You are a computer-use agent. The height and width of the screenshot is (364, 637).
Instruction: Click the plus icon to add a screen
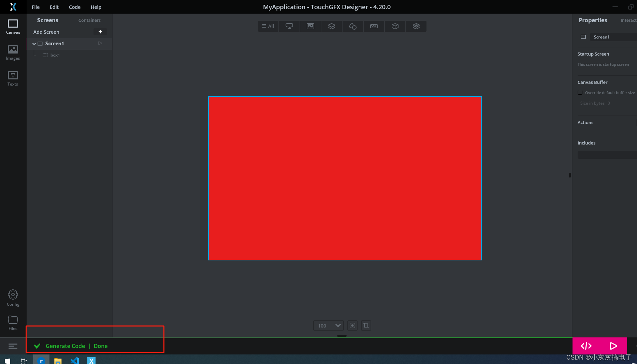point(100,32)
